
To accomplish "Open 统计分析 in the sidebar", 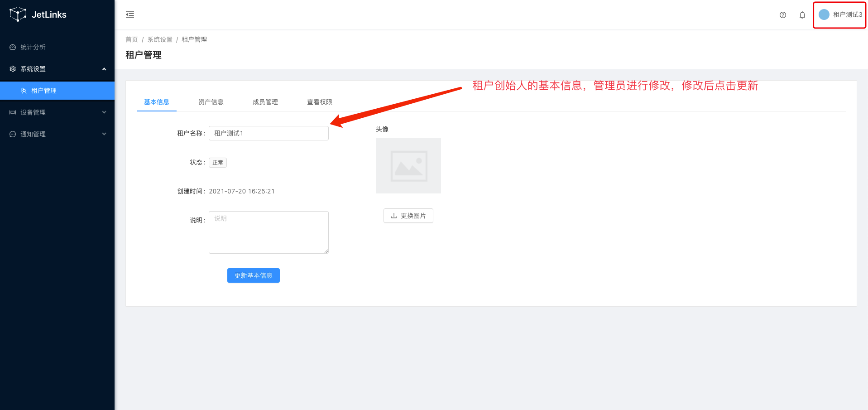I will click(x=57, y=47).
